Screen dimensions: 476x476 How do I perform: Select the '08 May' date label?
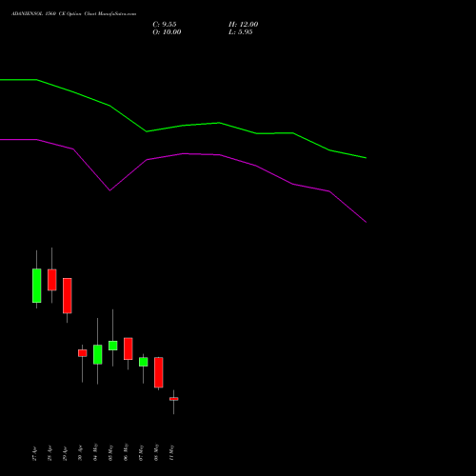point(156,452)
